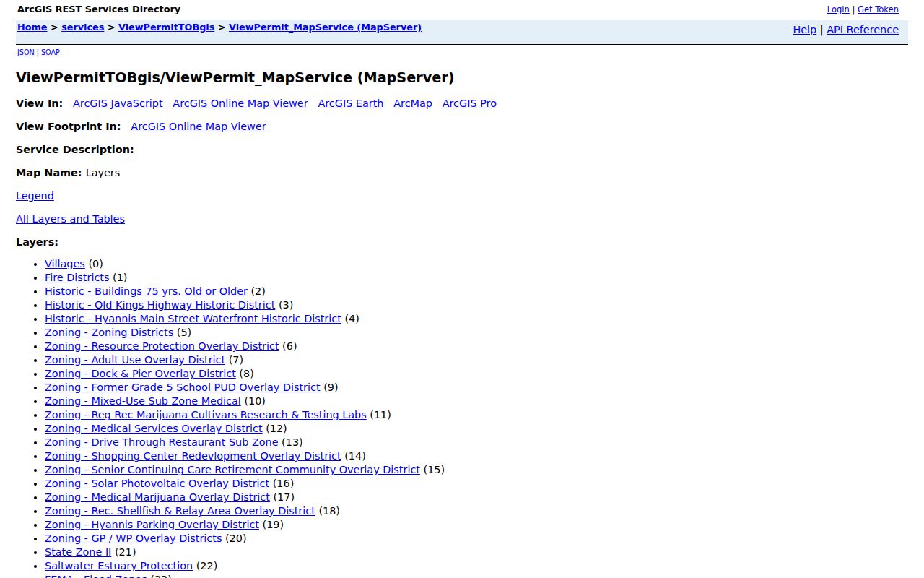Open Medical Services Overlay District layer
The height and width of the screenshot is (578, 924).
click(x=154, y=428)
